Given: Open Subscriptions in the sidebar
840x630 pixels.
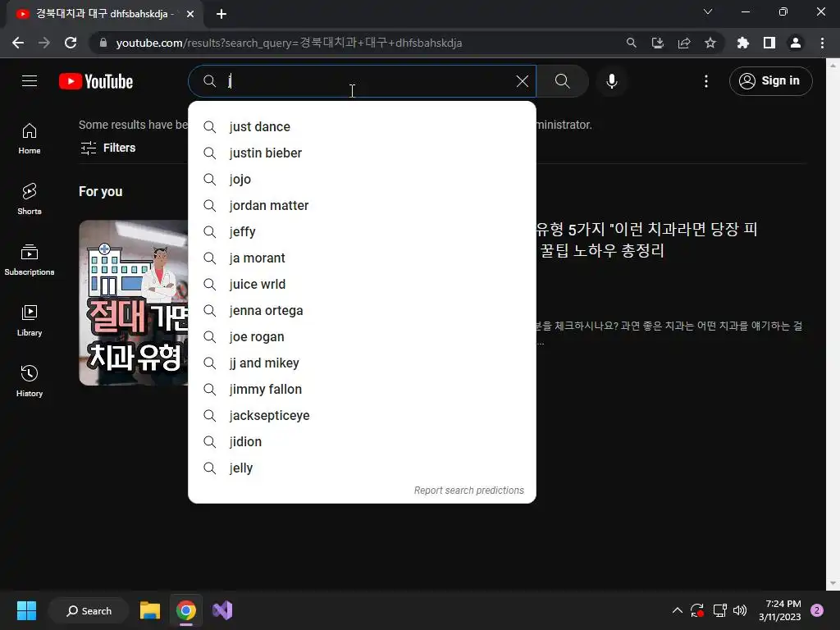Looking at the screenshot, I should (x=30, y=260).
